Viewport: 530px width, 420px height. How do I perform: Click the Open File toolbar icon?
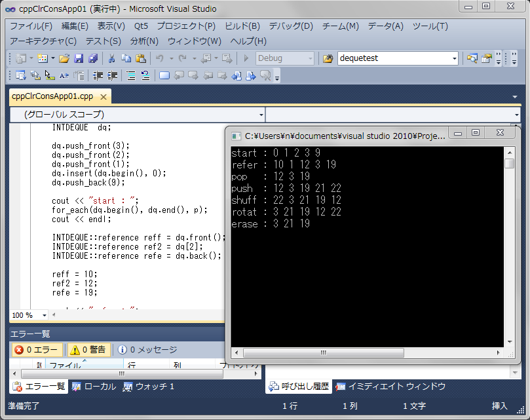[64, 58]
